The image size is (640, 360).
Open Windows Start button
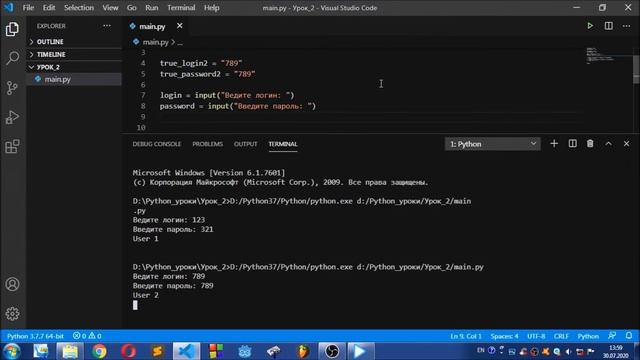click(x=12, y=351)
